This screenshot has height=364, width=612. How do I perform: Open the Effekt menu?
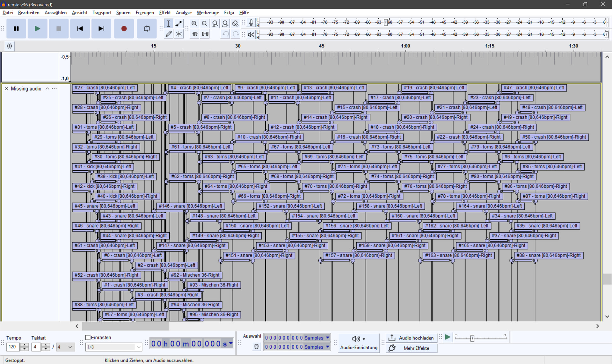165,12
